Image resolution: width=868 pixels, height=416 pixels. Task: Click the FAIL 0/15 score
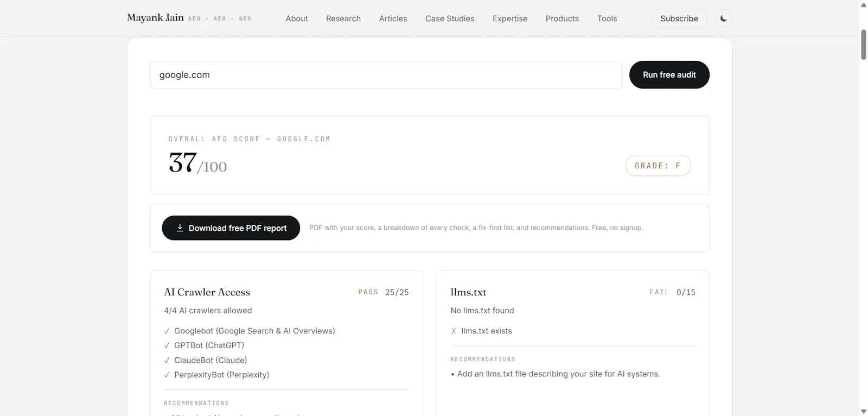pyautogui.click(x=673, y=292)
